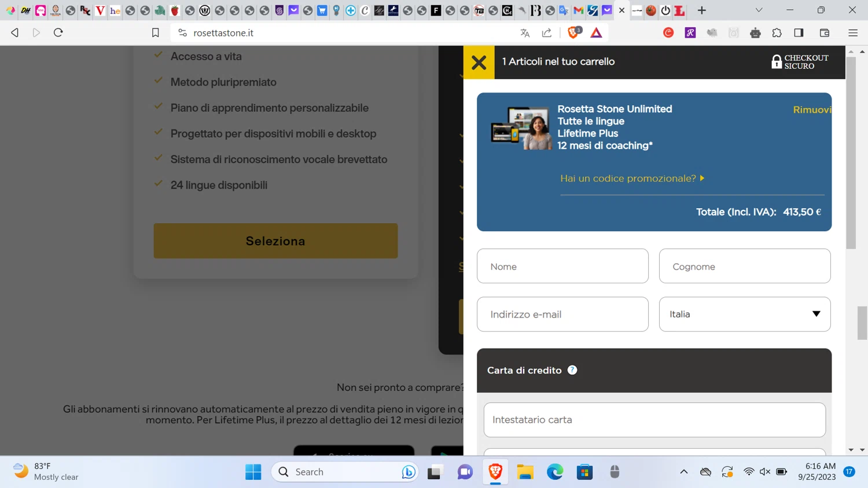Go forward with the browser forward arrow
The width and height of the screenshot is (868, 488).
pos(36,33)
